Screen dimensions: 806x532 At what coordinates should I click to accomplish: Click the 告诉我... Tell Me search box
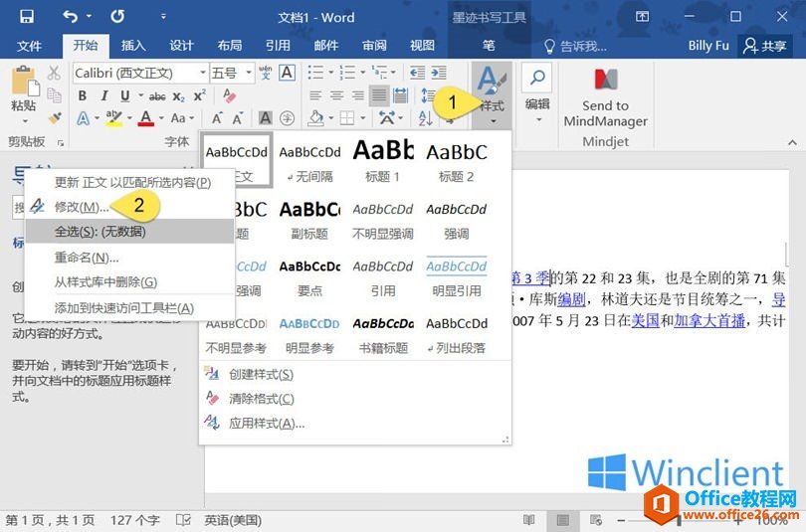(x=576, y=46)
